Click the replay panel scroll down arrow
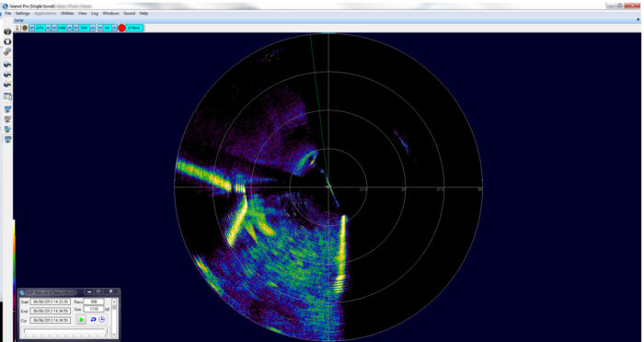644x342 pixels. coord(115,335)
